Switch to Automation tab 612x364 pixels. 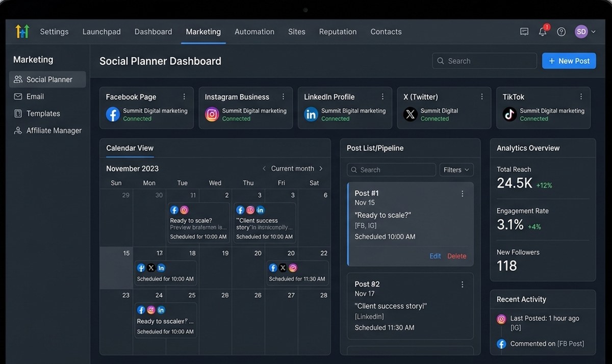pyautogui.click(x=254, y=32)
